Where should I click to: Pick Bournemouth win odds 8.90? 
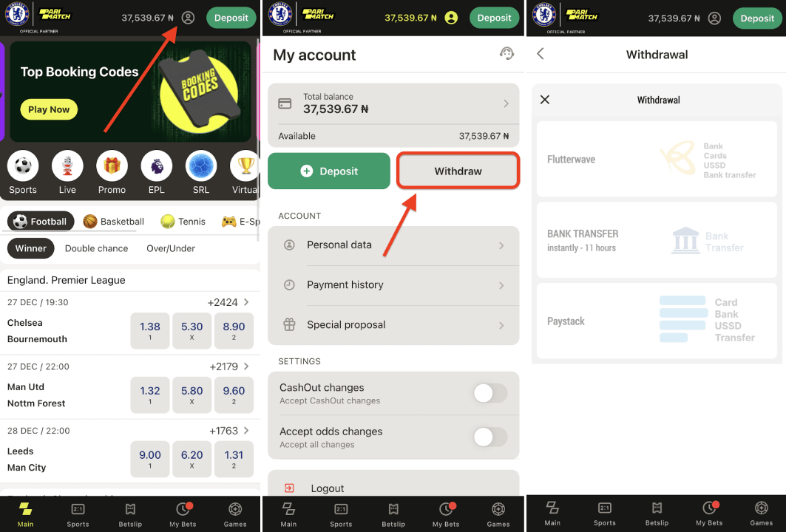(x=234, y=330)
